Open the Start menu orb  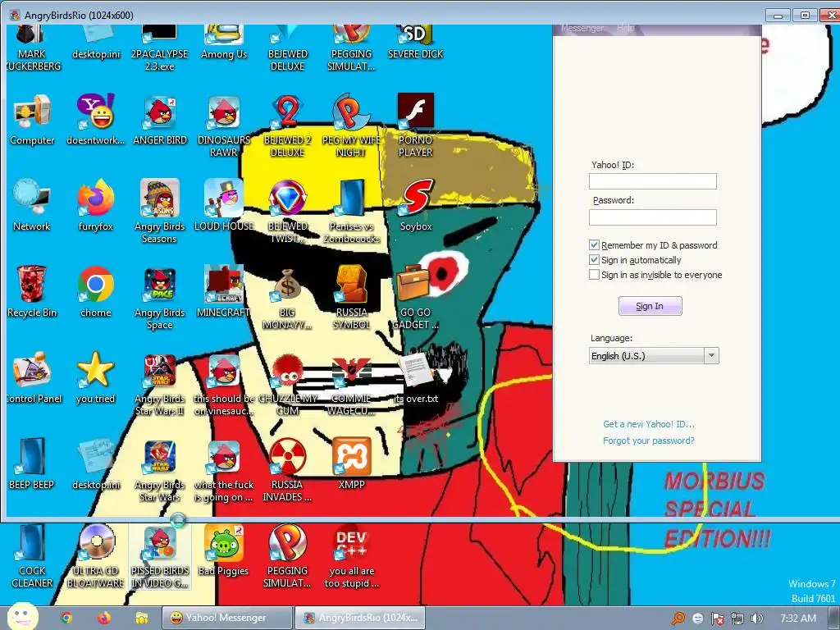(x=22, y=616)
